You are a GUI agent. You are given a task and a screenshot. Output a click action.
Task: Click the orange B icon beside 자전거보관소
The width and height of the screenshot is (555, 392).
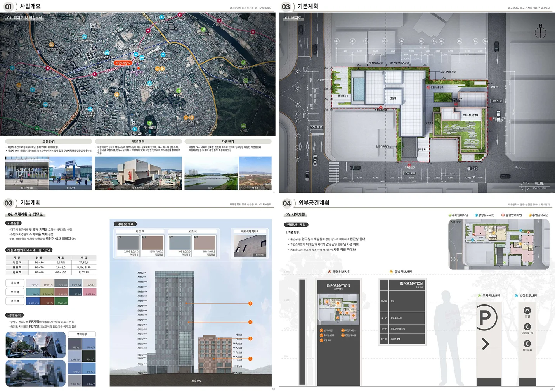click(x=343, y=330)
